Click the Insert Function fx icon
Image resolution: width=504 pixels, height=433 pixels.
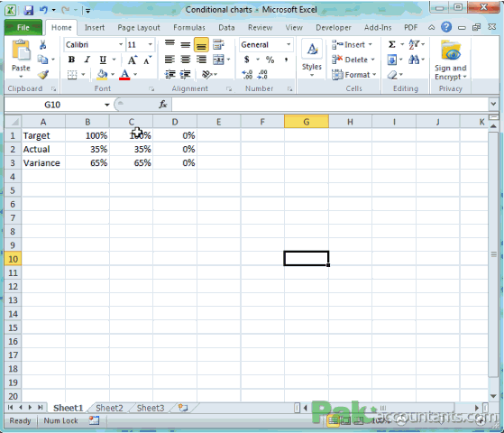point(163,105)
